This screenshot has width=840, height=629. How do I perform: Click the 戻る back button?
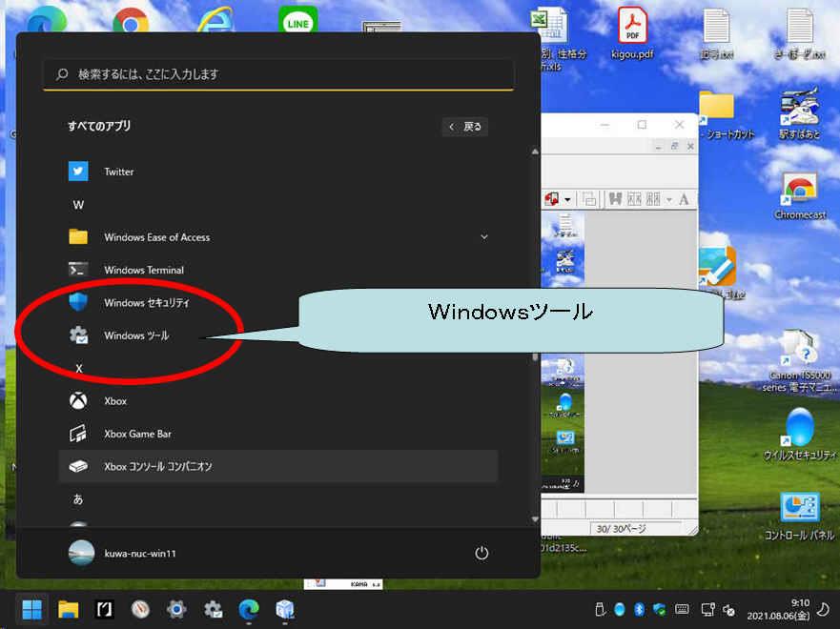click(465, 127)
